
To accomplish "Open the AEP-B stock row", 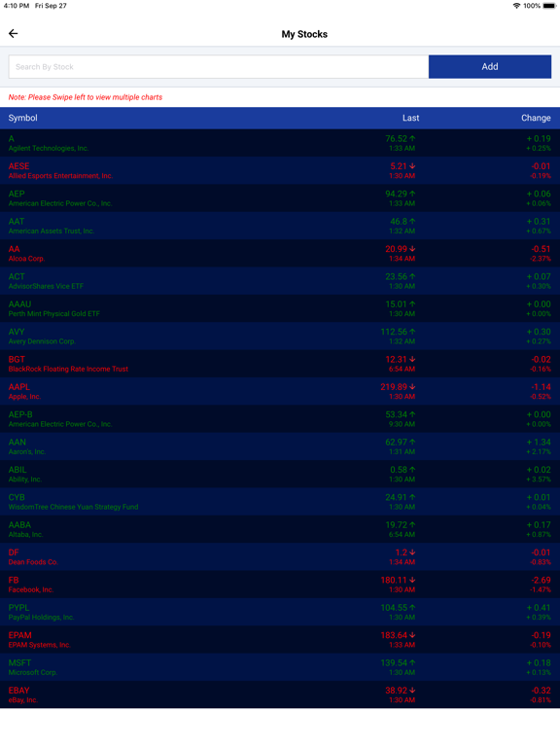I will (x=280, y=419).
